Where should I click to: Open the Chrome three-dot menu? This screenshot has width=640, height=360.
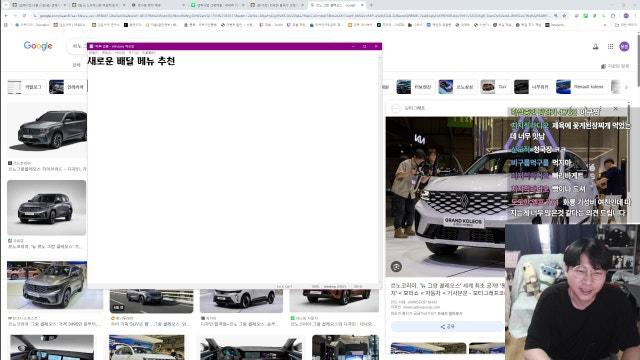tap(635, 16)
